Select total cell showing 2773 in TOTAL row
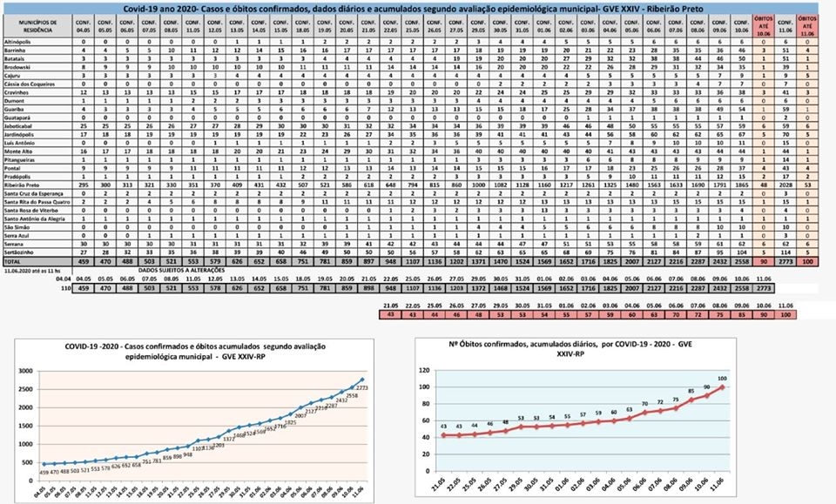The image size is (836, 504). (x=785, y=260)
